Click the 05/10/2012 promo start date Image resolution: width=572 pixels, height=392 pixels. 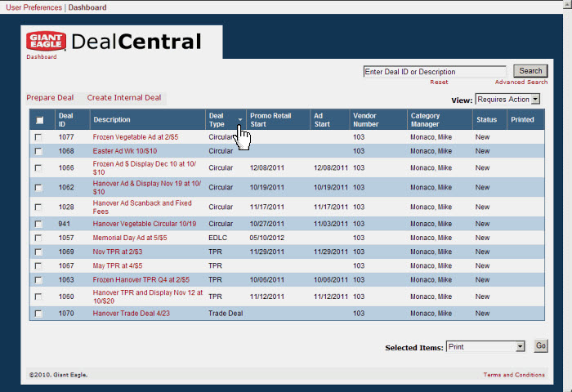(266, 238)
